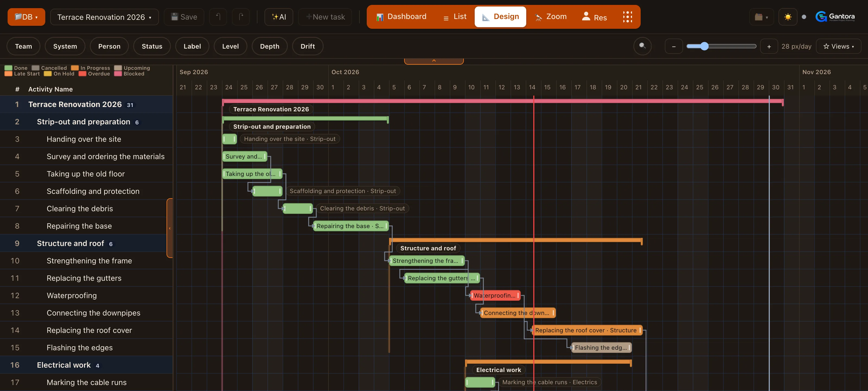Click the Gantora logo
This screenshot has width=868, height=391.
(x=835, y=17)
